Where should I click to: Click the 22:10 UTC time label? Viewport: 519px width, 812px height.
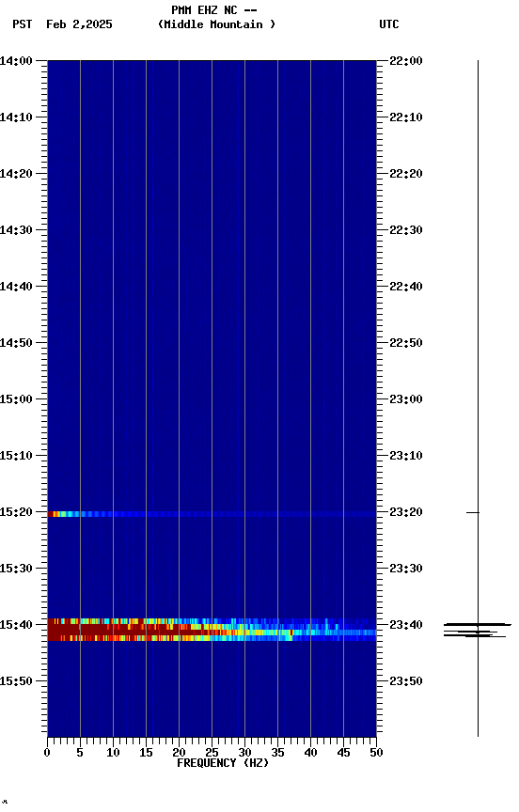click(406, 117)
